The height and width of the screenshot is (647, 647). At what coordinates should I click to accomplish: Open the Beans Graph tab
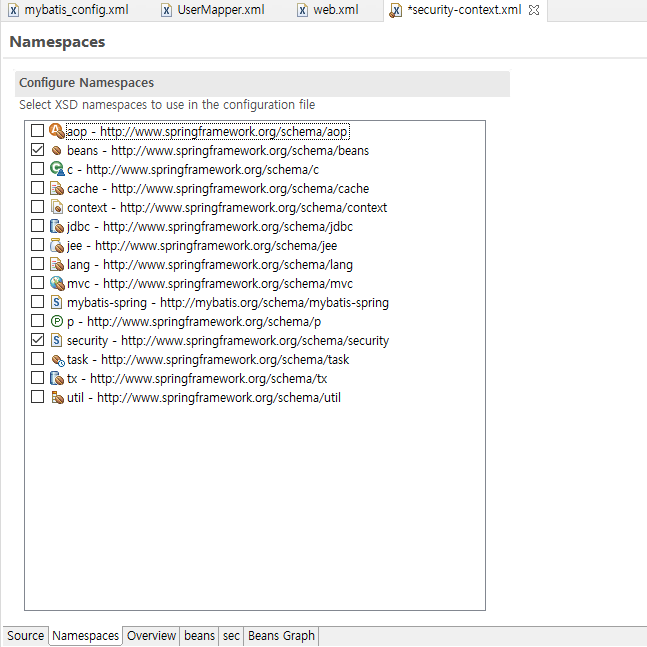(281, 635)
